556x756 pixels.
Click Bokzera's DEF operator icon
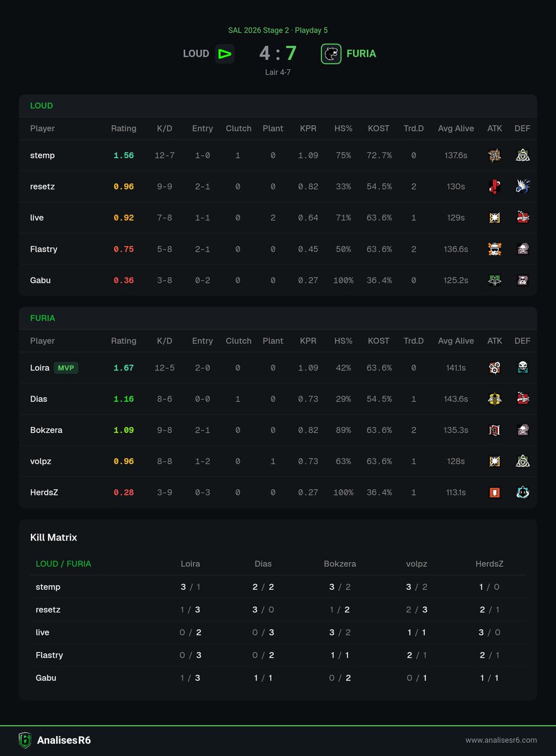(523, 430)
